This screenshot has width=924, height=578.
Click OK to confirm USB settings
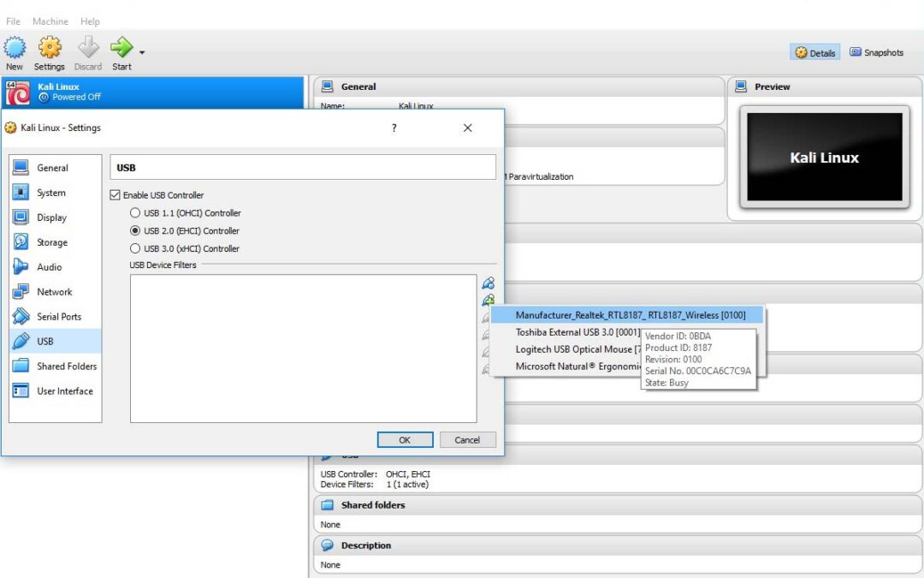[405, 439]
